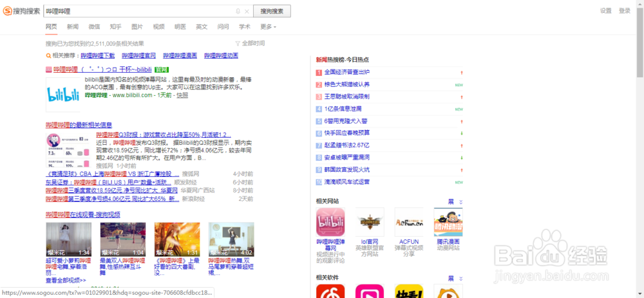The width and height of the screenshot is (644, 298).
Task: Open hot news item 赵孟頫书法2.67亿
Action: click(x=347, y=145)
